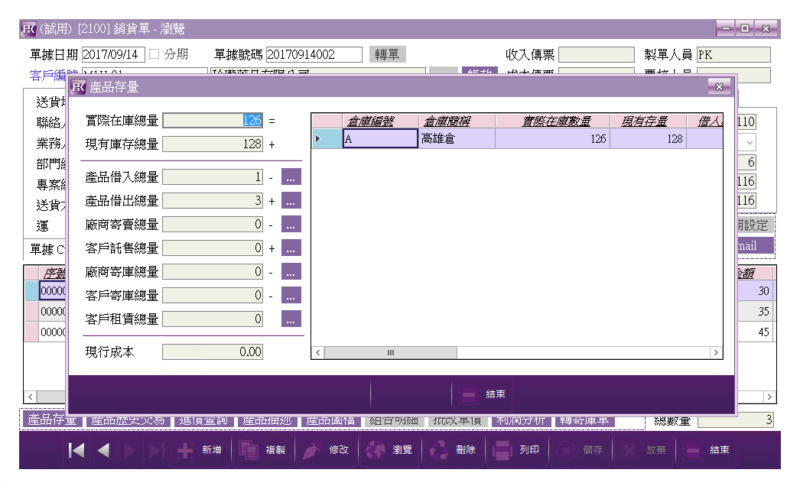This screenshot has height=489, width=800.
Task: Sort by 現有存量 column header
Action: click(648, 121)
